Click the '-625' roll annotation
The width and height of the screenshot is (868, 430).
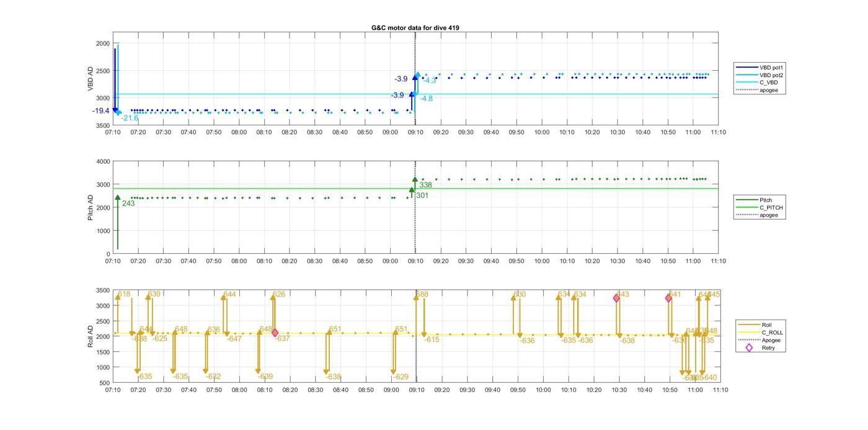click(160, 339)
